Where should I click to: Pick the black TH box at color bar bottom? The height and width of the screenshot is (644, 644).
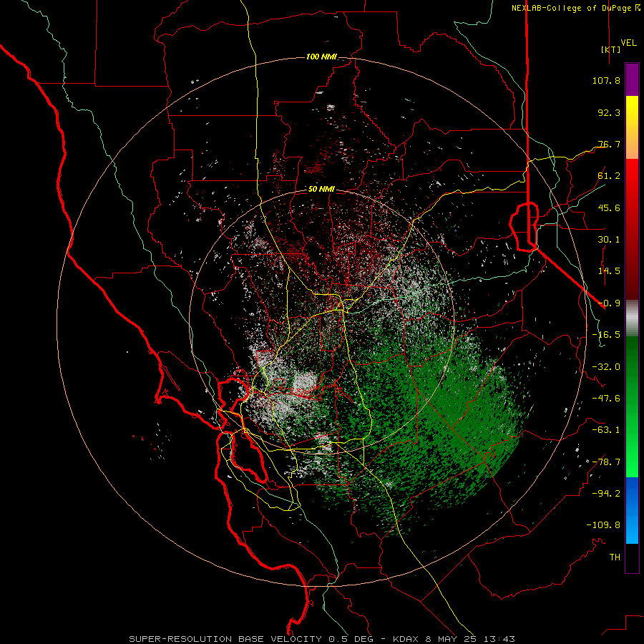(x=632, y=558)
